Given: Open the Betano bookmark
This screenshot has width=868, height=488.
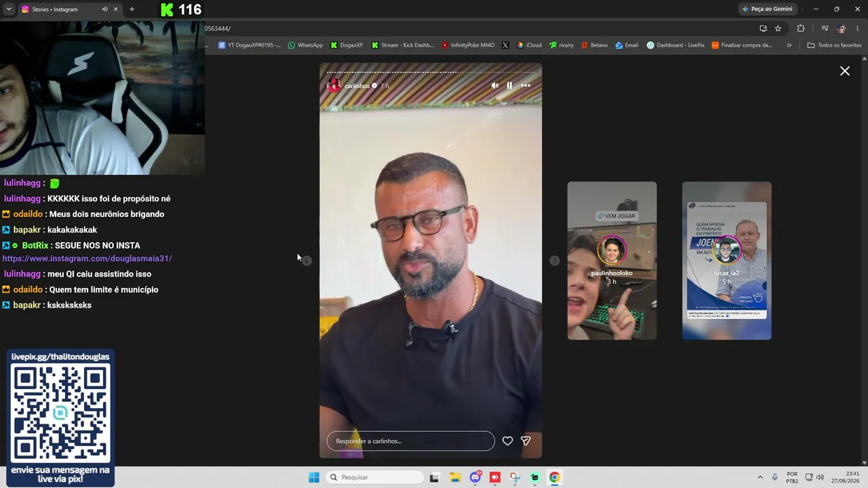Looking at the screenshot, I should pos(595,45).
